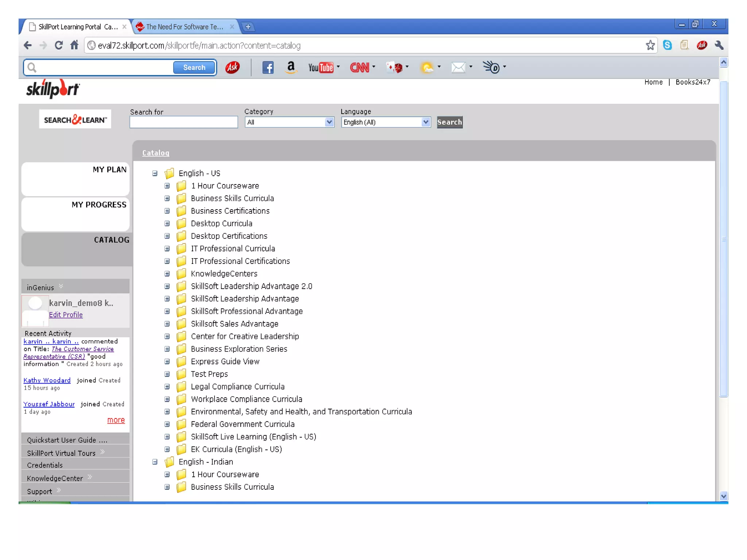Click the Facebook toolbar icon
747x560 pixels.
click(268, 67)
